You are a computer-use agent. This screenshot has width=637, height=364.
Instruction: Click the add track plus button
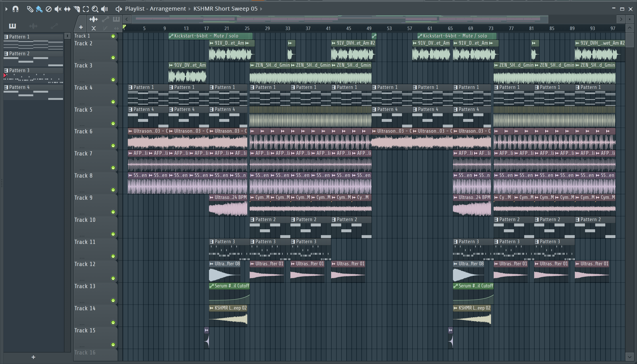coord(81,27)
